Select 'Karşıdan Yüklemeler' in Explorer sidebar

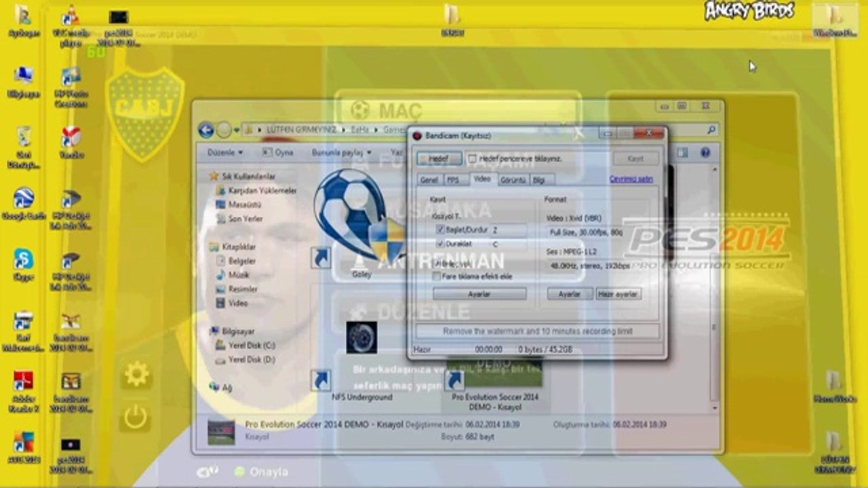tap(256, 190)
